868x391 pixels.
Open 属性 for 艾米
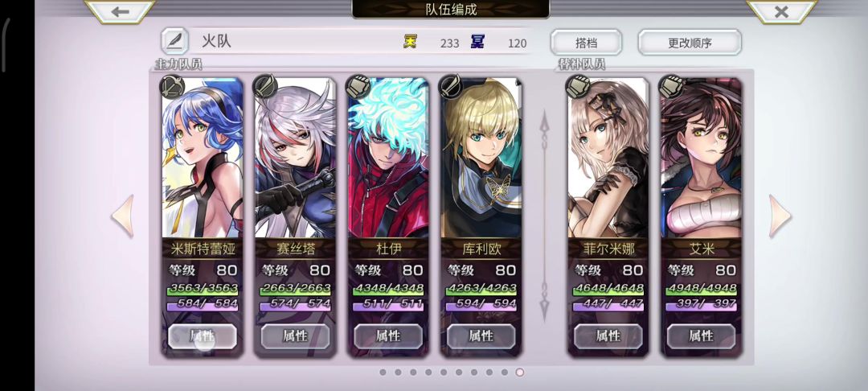point(702,336)
